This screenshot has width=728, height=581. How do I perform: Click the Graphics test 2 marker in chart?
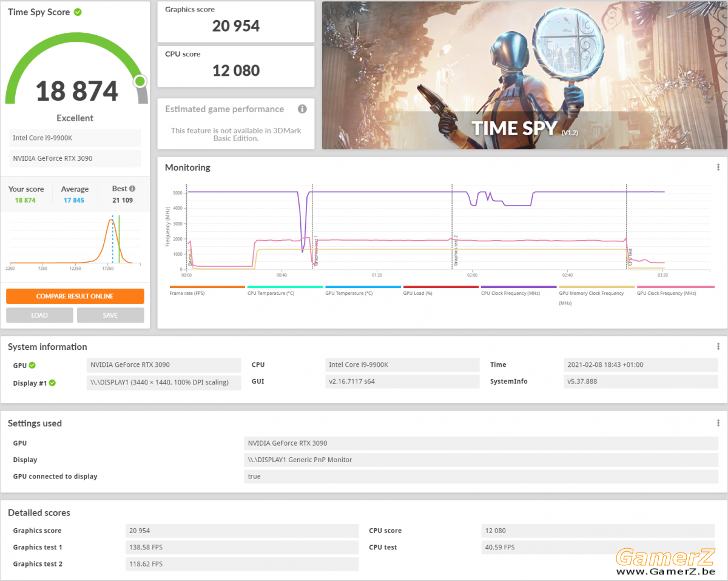coord(455,250)
